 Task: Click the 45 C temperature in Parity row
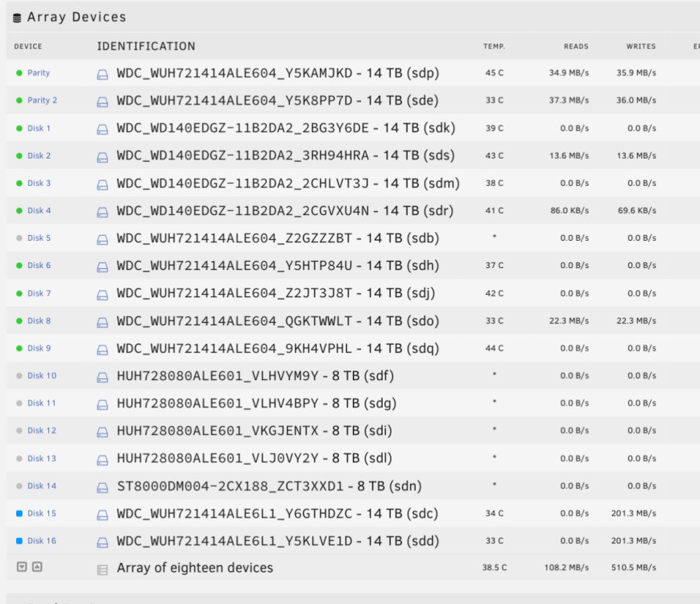pos(495,72)
